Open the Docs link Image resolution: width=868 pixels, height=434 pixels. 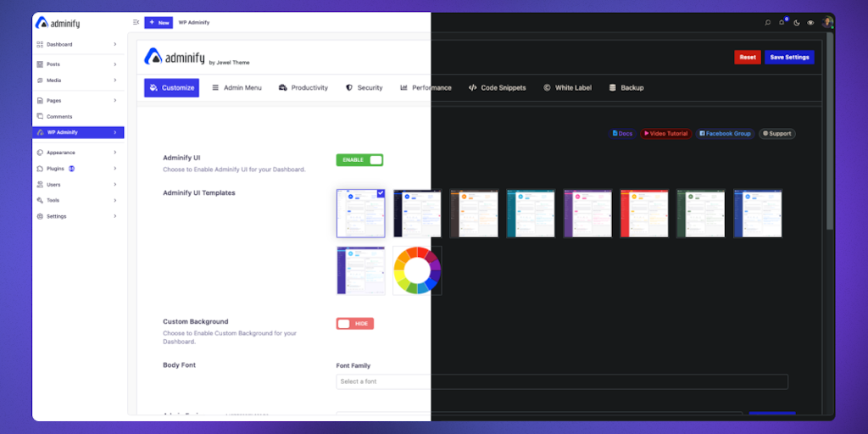pyautogui.click(x=622, y=133)
